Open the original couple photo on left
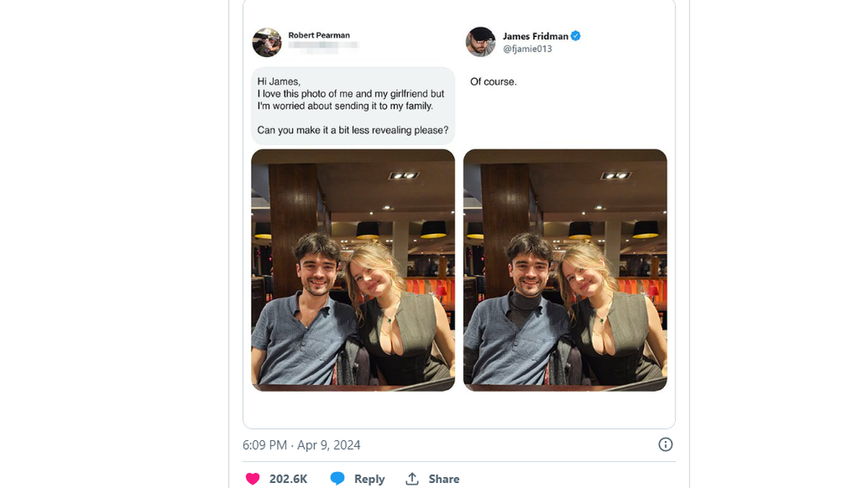868x488 pixels. point(353,270)
